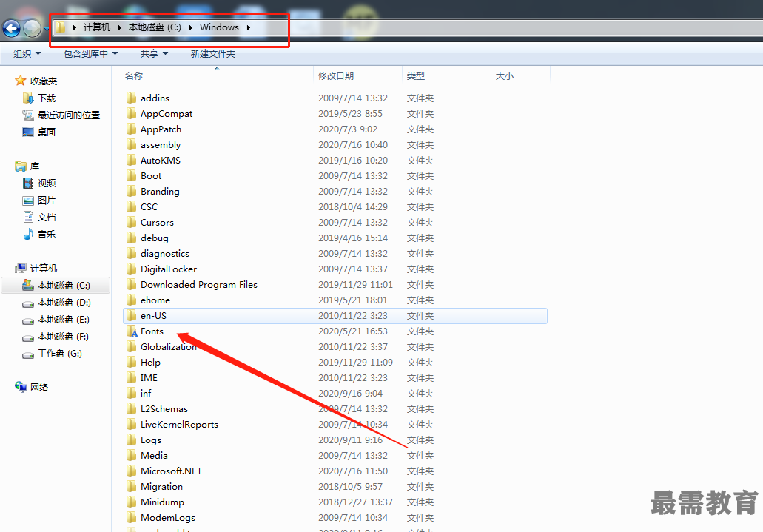Click the 计算机 icon in sidebar
Image resolution: width=763 pixels, height=532 pixels.
pos(21,268)
